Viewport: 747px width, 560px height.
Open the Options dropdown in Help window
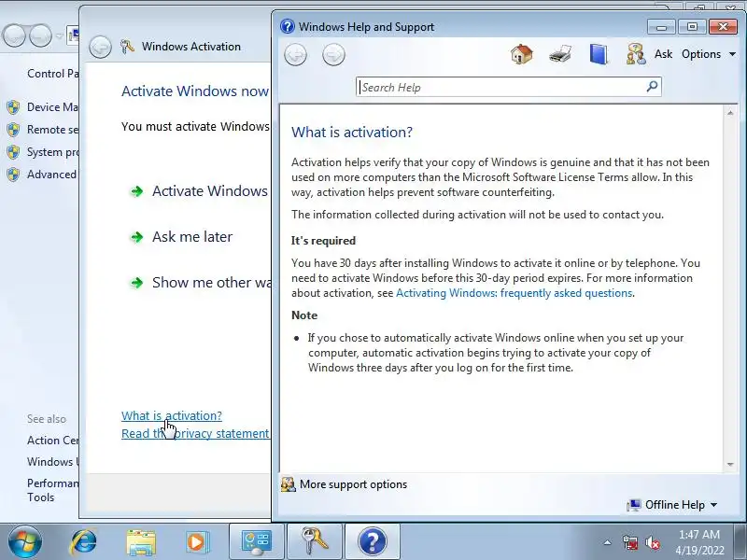709,54
